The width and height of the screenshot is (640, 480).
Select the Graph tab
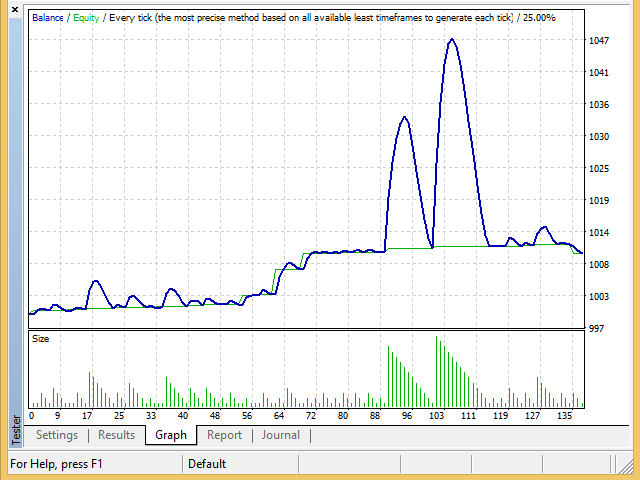pos(171,435)
